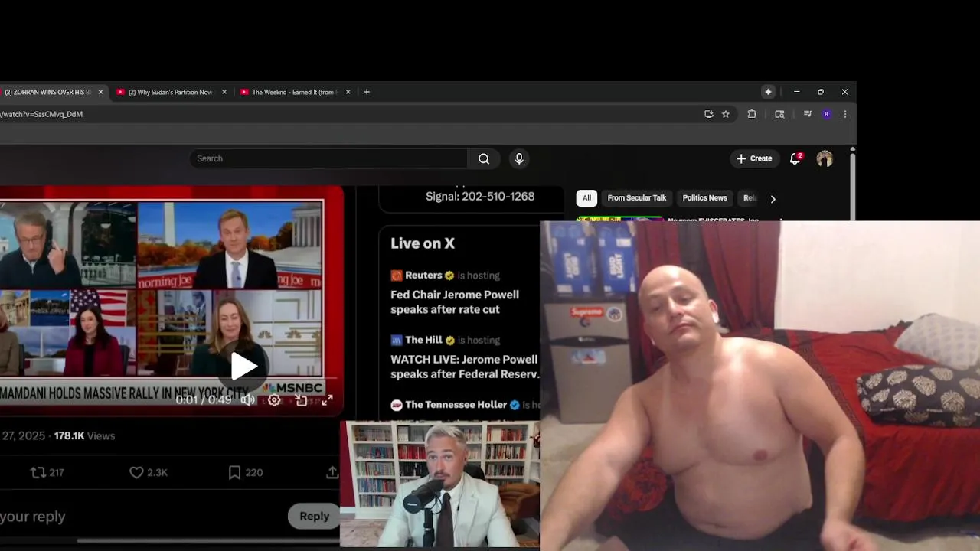
Task: Click 'Signal: 202-510-1268' text
Action: click(x=480, y=196)
